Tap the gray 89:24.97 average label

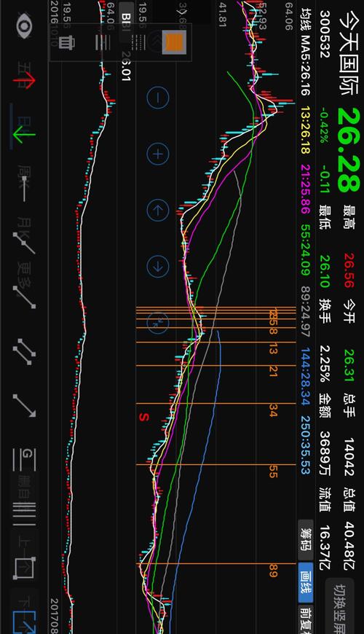tap(306, 312)
